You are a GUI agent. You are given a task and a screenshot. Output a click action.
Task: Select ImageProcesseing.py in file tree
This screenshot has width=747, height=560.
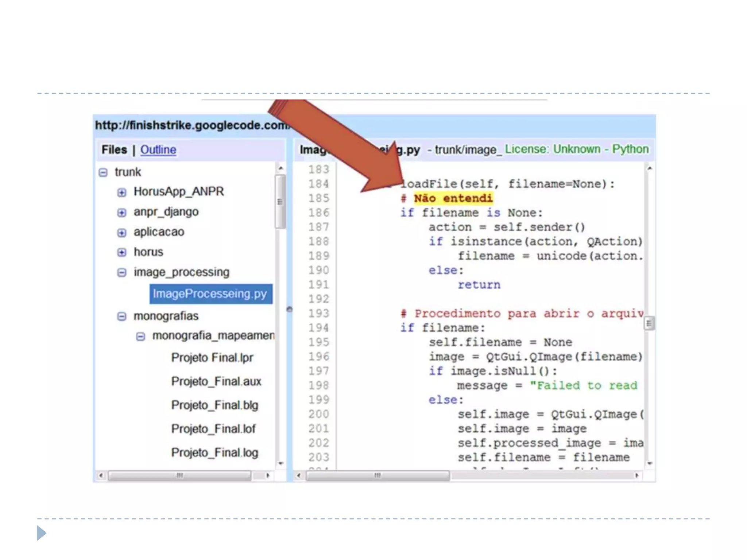210,294
